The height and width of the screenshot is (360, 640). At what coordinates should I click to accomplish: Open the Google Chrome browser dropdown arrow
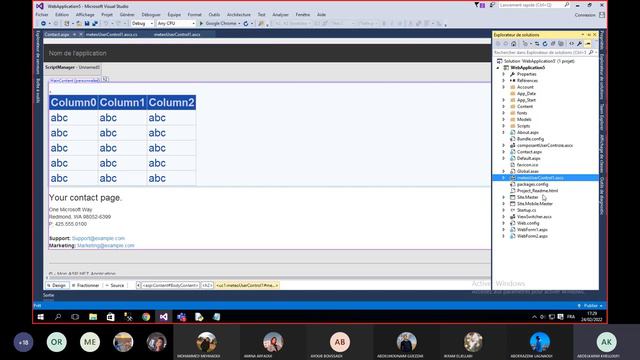click(x=239, y=23)
